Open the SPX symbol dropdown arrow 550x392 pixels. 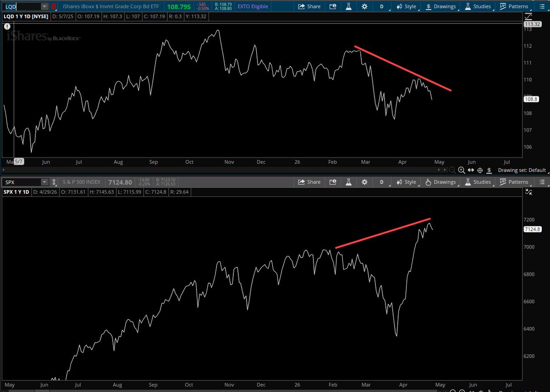[x=44, y=182]
